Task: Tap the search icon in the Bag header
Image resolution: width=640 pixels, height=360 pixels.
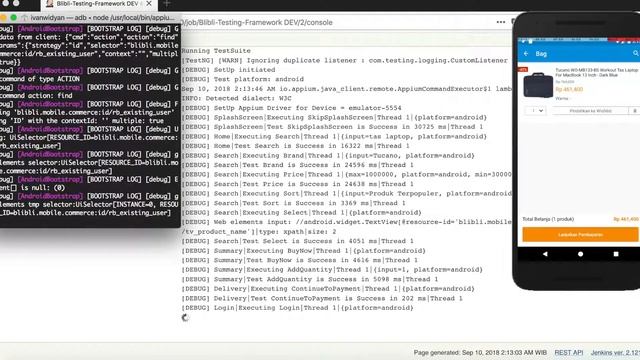Action: tap(636, 53)
